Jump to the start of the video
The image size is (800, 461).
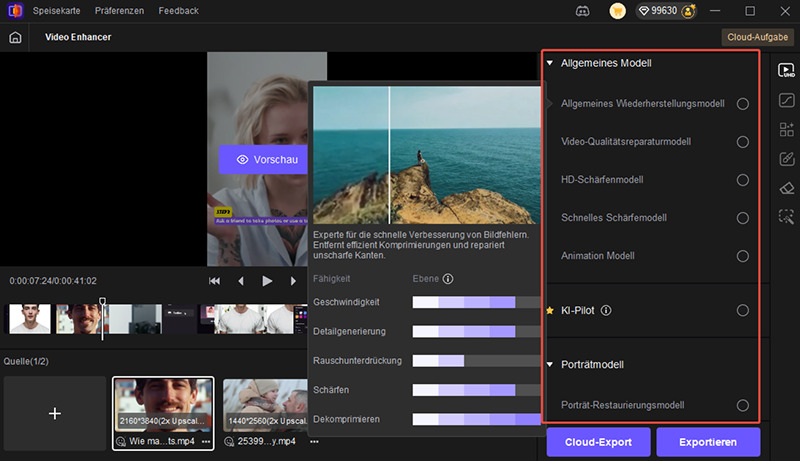coord(214,281)
